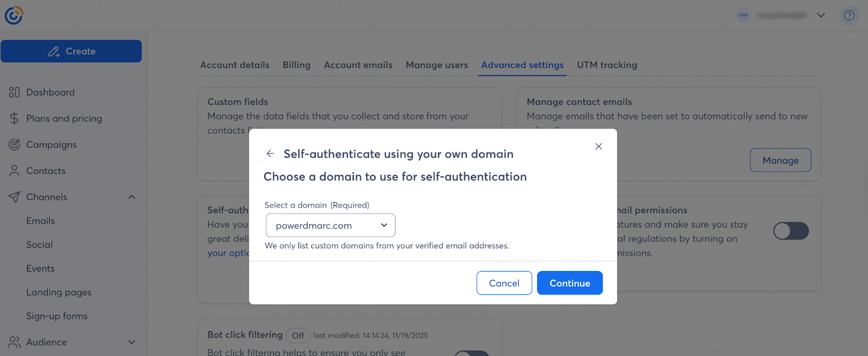Click the Audience people icon

(x=14, y=342)
